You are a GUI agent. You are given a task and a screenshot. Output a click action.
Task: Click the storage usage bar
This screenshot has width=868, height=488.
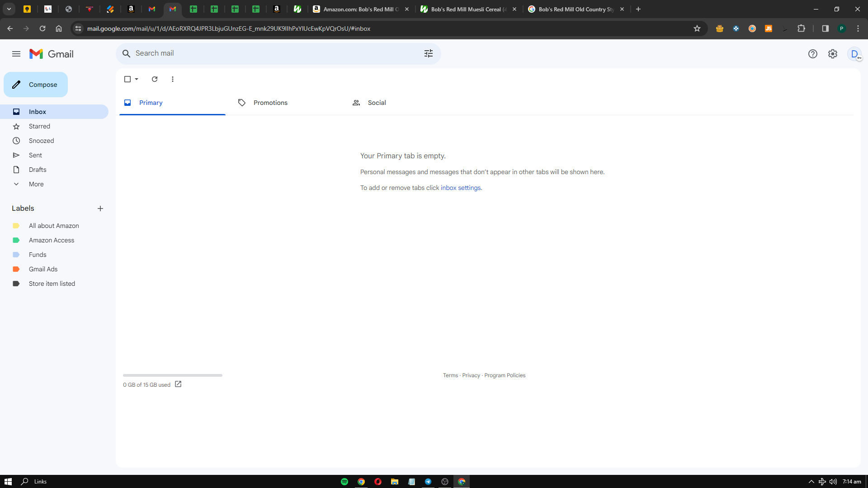click(x=173, y=375)
